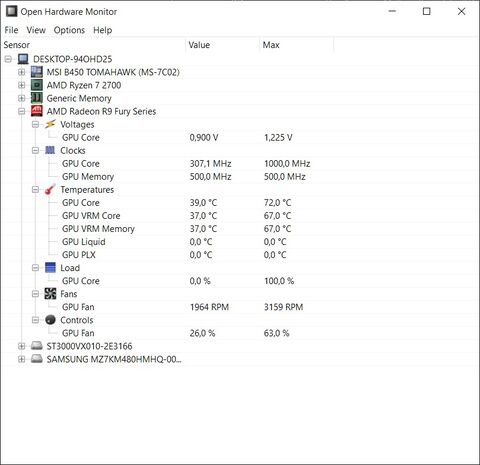Click the ST3000VX010-2E3166 hard drive icon
This screenshot has height=465, width=480.
(x=37, y=346)
